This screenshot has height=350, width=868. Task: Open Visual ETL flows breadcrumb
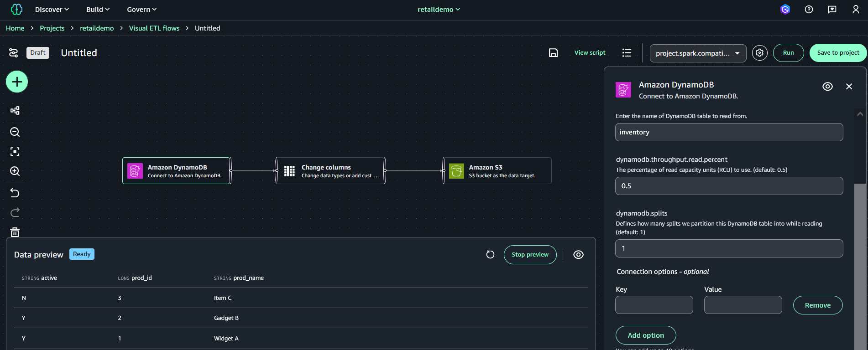[154, 28]
